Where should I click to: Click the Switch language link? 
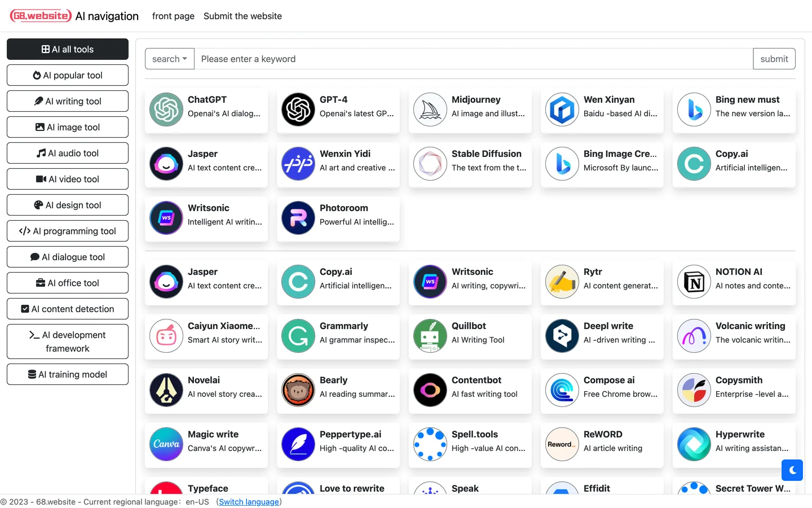coord(249,502)
